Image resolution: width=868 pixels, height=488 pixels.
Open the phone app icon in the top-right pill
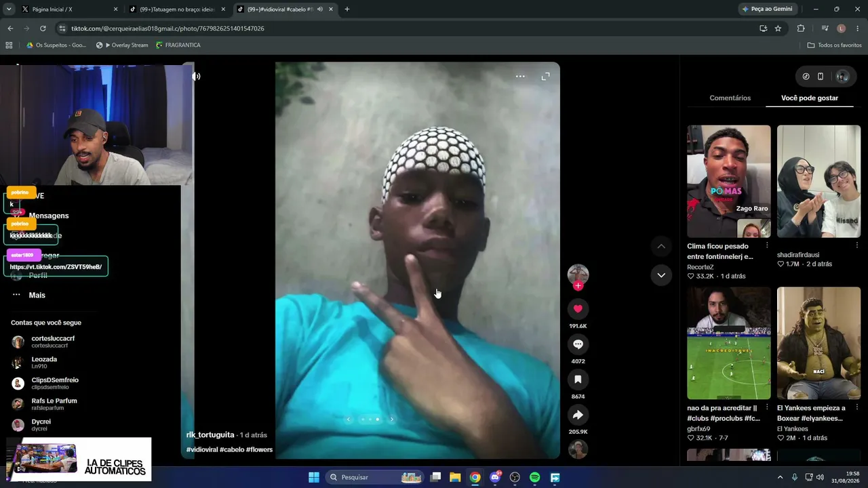(821, 77)
